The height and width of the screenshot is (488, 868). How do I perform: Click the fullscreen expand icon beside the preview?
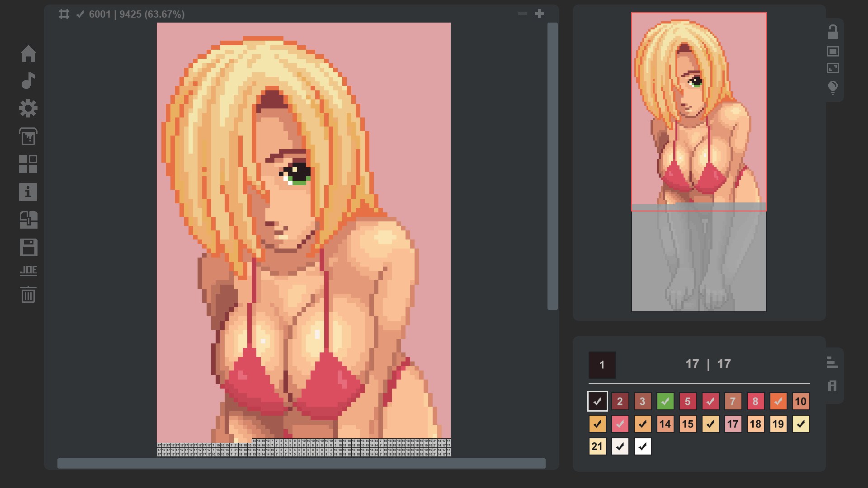pos(833,68)
